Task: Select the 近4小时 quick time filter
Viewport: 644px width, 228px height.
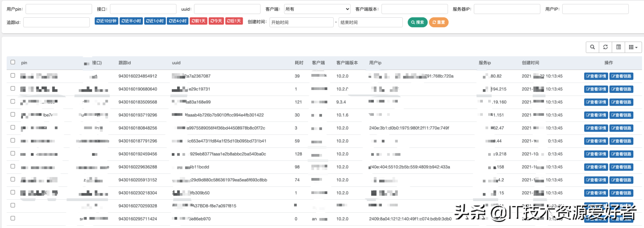Action: [x=177, y=21]
